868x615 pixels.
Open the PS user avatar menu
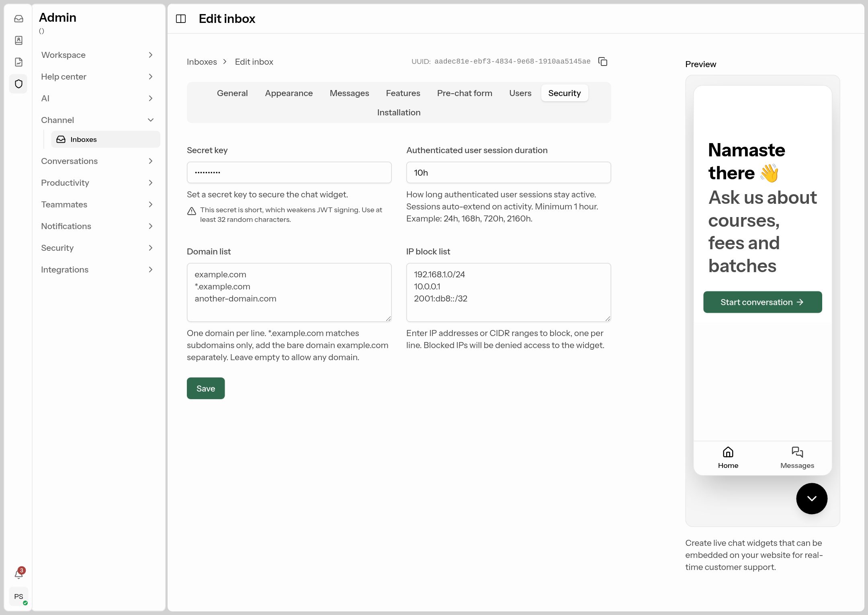[19, 597]
